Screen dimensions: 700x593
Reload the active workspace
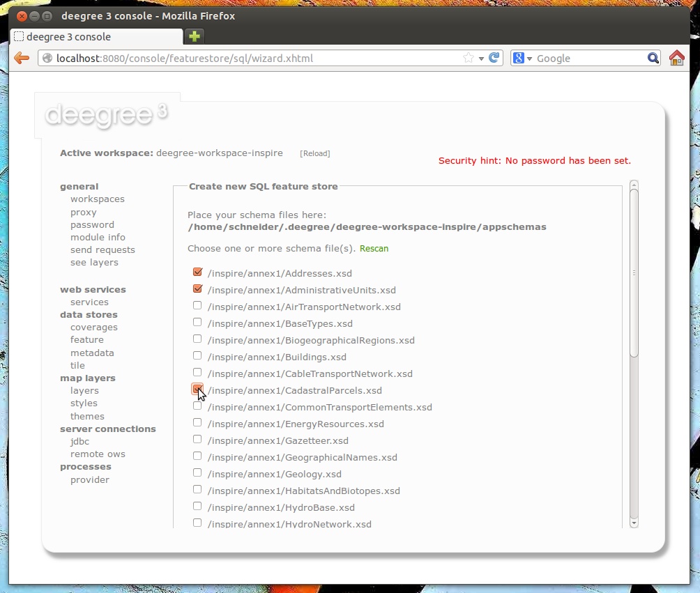(x=315, y=153)
